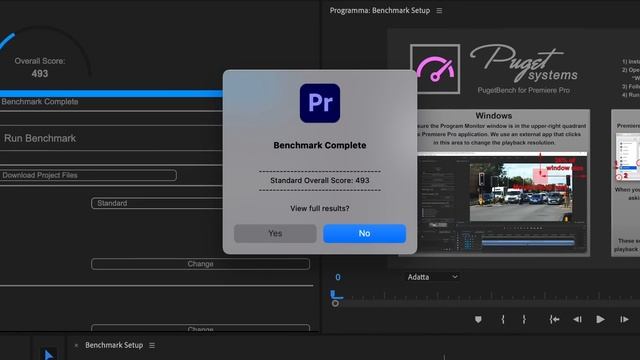Click the Puget Systems gauge logo
The height and width of the screenshot is (360, 640).
pos(435,69)
